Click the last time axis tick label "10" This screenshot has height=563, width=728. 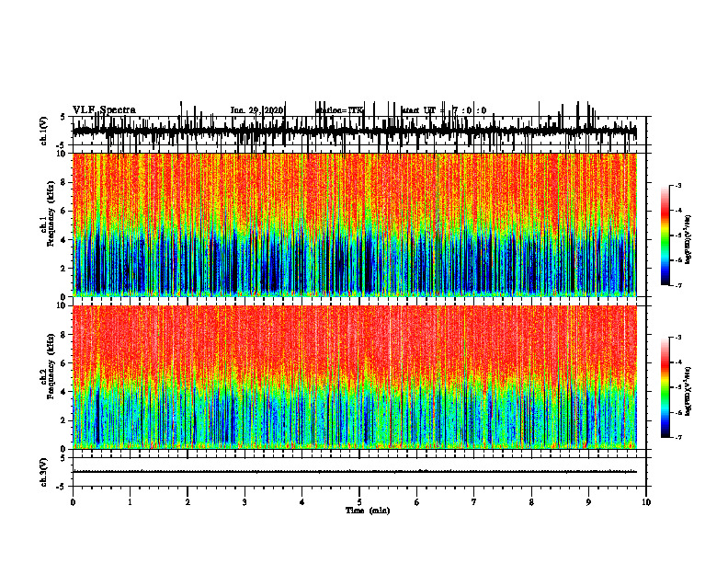pos(646,502)
